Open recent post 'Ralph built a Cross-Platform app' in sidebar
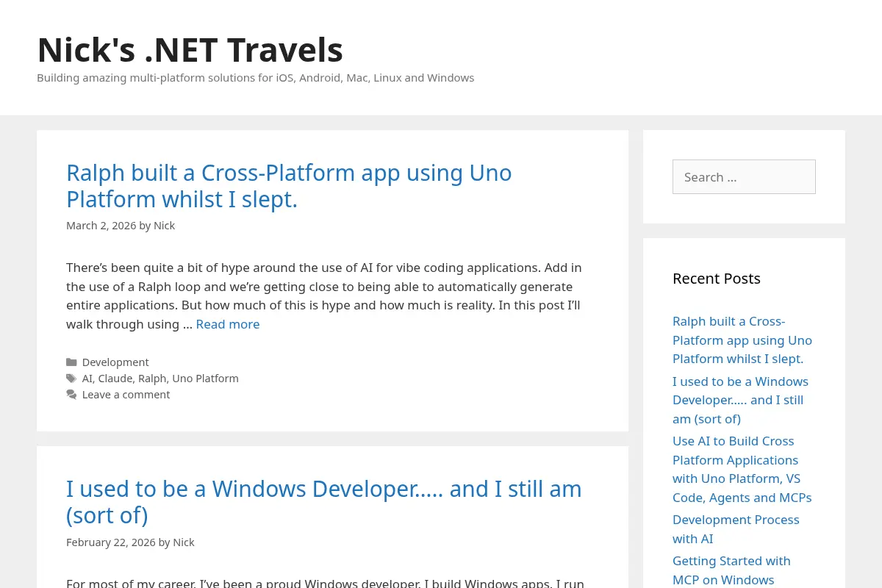The height and width of the screenshot is (588, 882). (x=742, y=340)
